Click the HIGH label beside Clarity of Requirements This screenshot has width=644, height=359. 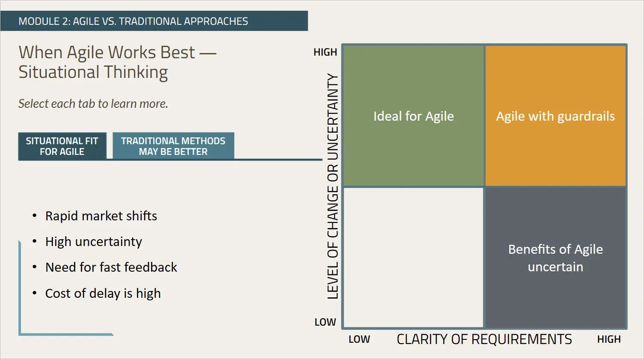[x=608, y=339]
